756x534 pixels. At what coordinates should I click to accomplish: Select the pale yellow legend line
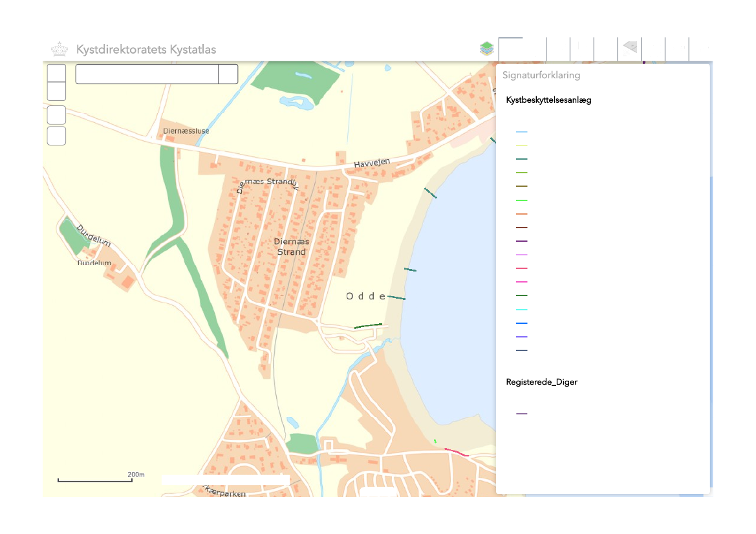point(522,145)
